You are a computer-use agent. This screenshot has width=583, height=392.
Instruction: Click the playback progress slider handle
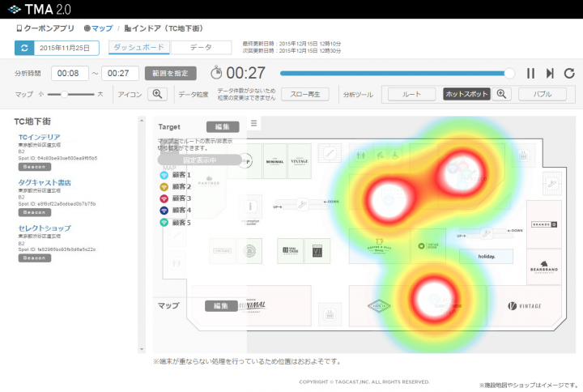509,73
